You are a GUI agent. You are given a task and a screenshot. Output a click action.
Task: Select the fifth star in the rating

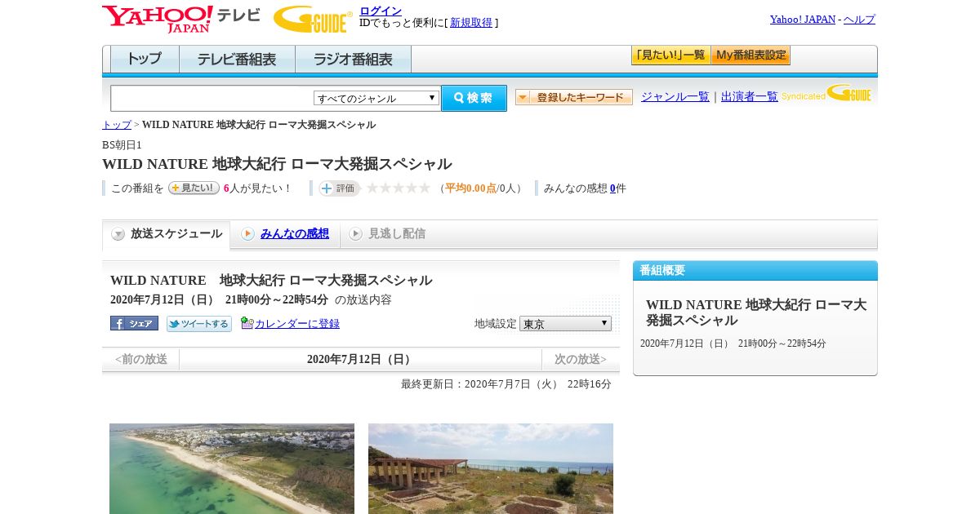coord(425,188)
